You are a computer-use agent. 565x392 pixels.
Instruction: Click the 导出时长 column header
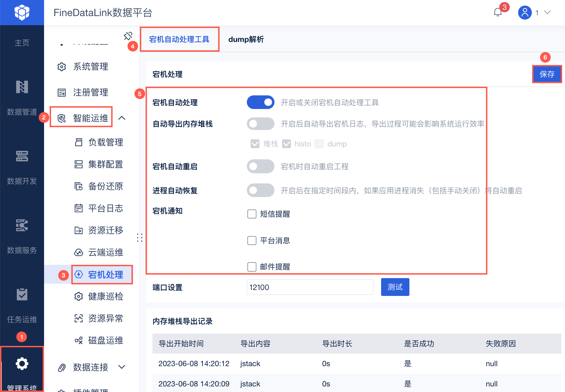337,344
